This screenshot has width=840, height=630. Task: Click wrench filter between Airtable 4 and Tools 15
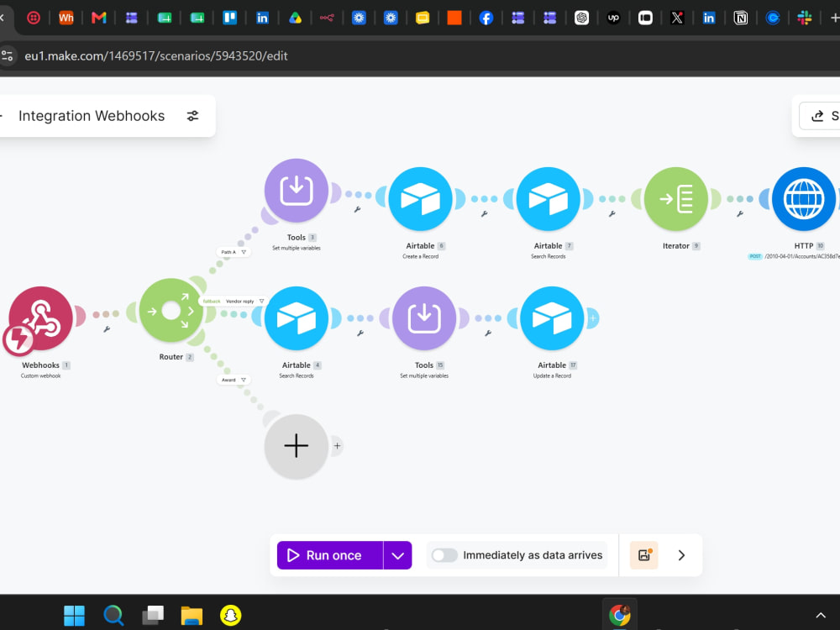(360, 333)
